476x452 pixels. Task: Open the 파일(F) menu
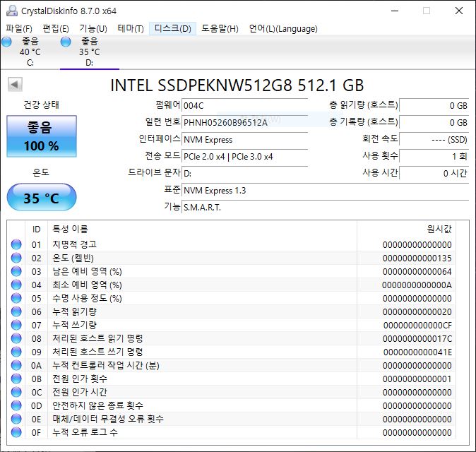click(x=19, y=29)
